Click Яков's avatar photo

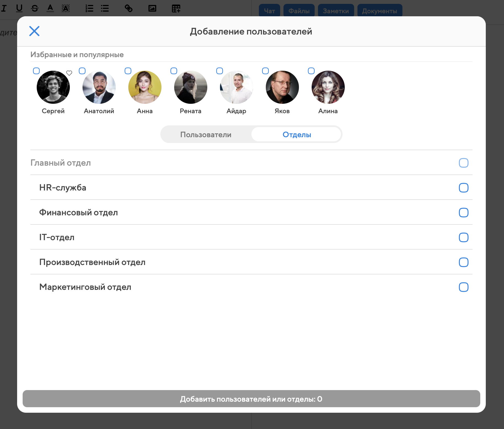(x=282, y=87)
